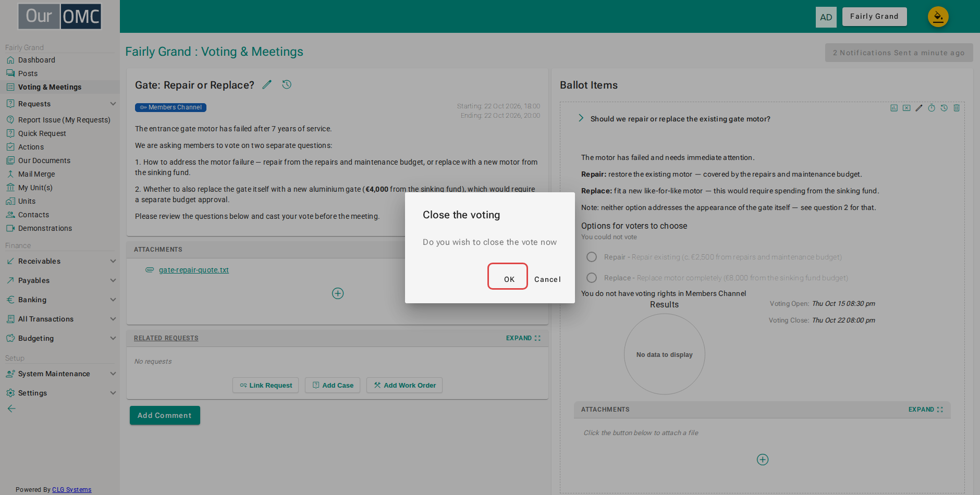Edit the Gate: Repair or Replace? title pencil
Screen dimensions: 980x495
tap(267, 84)
